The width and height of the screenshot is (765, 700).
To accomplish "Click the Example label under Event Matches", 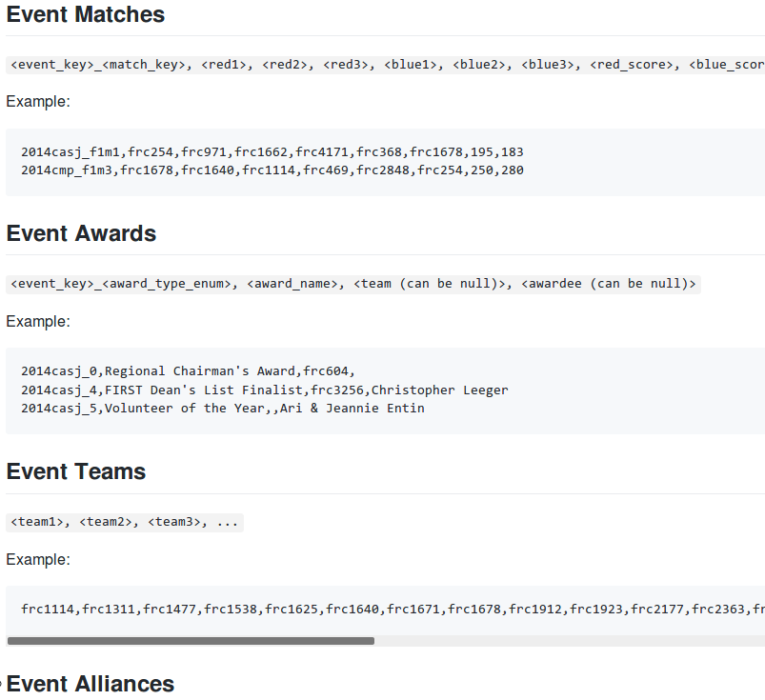I will (x=38, y=102).
